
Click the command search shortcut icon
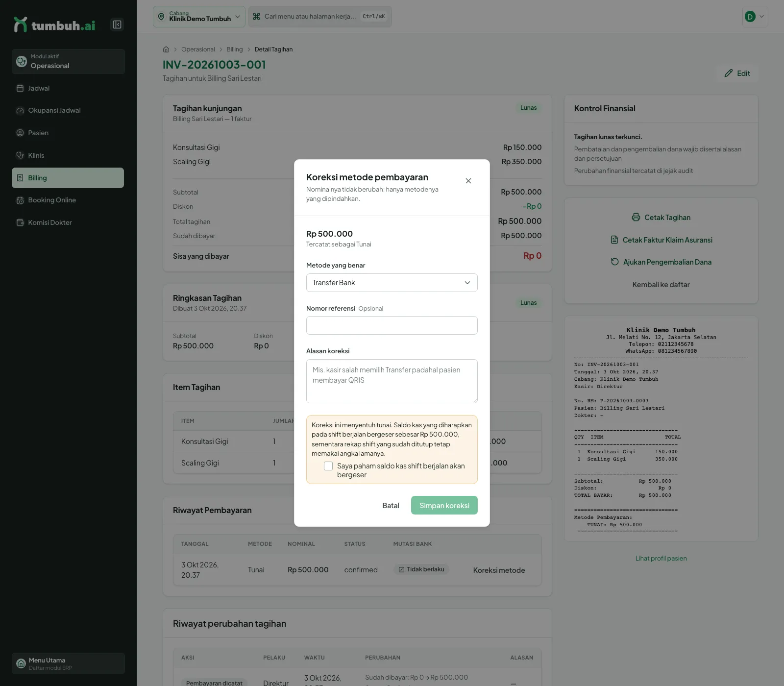click(x=256, y=17)
